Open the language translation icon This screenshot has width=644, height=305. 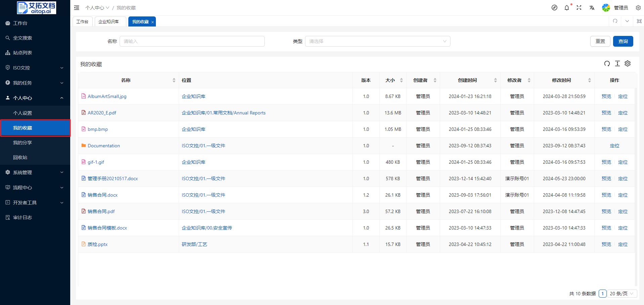click(x=592, y=8)
